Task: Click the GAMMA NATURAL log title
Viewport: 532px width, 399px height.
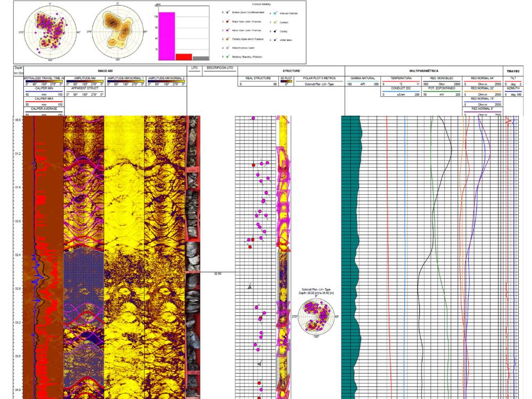Action: click(x=363, y=78)
